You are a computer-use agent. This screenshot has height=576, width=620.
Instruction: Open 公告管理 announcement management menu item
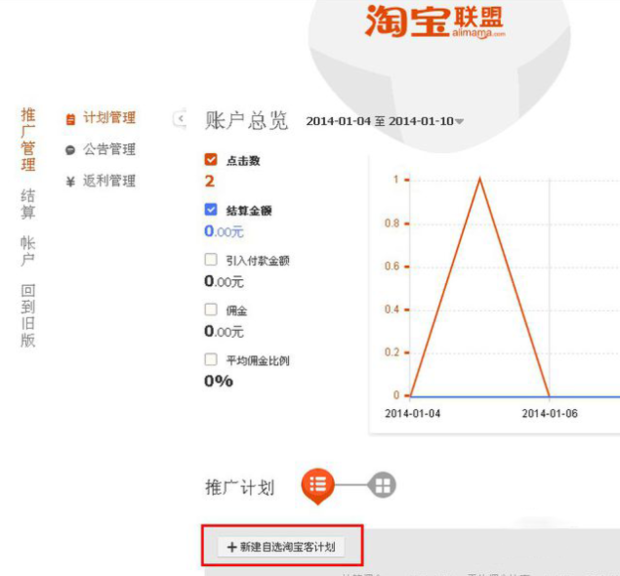click(x=109, y=149)
